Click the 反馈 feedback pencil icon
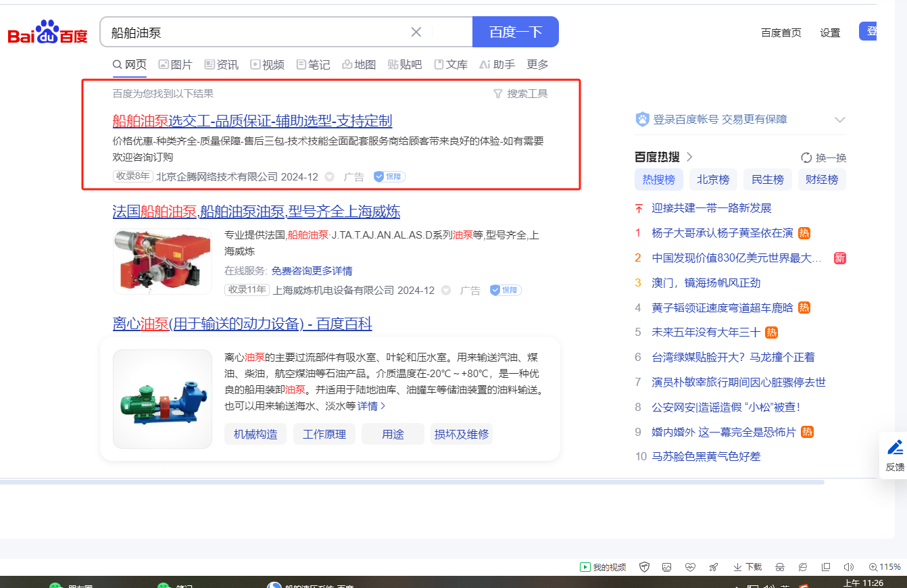Image resolution: width=907 pixels, height=588 pixels. (x=895, y=447)
